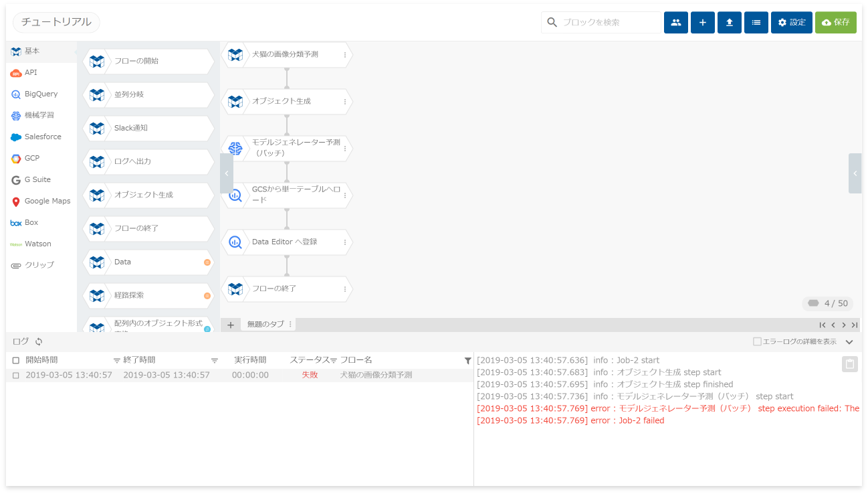This screenshot has width=868, height=494.
Task: Pick the Data block from palette
Action: click(x=148, y=262)
